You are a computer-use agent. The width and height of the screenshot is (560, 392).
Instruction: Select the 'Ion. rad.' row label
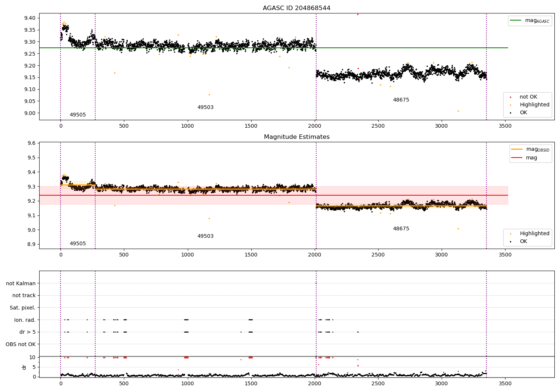tap(25, 320)
